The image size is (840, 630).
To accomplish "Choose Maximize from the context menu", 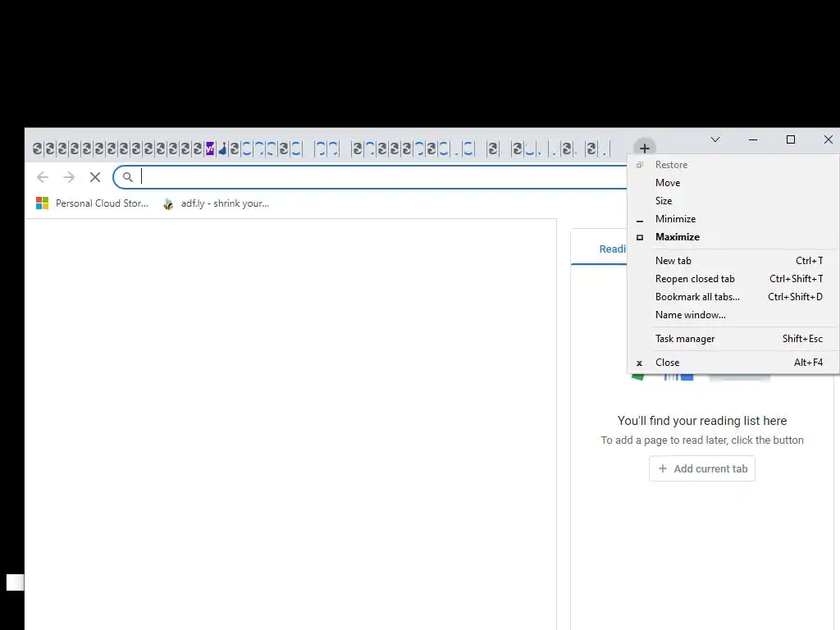I will (733, 237).
